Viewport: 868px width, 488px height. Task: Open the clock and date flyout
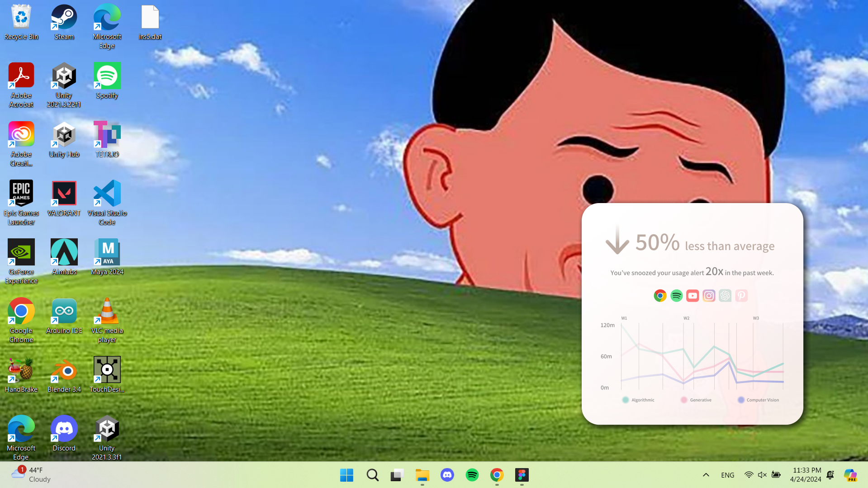click(x=806, y=475)
